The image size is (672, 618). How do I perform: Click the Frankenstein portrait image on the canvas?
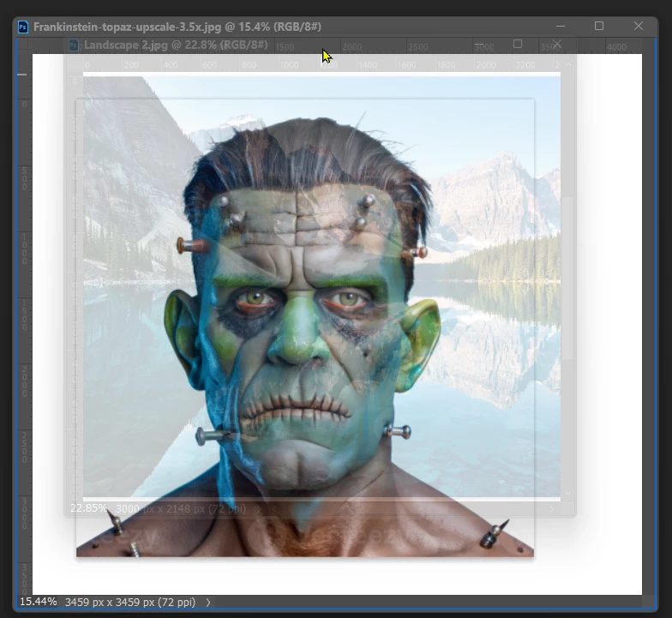pos(305,327)
